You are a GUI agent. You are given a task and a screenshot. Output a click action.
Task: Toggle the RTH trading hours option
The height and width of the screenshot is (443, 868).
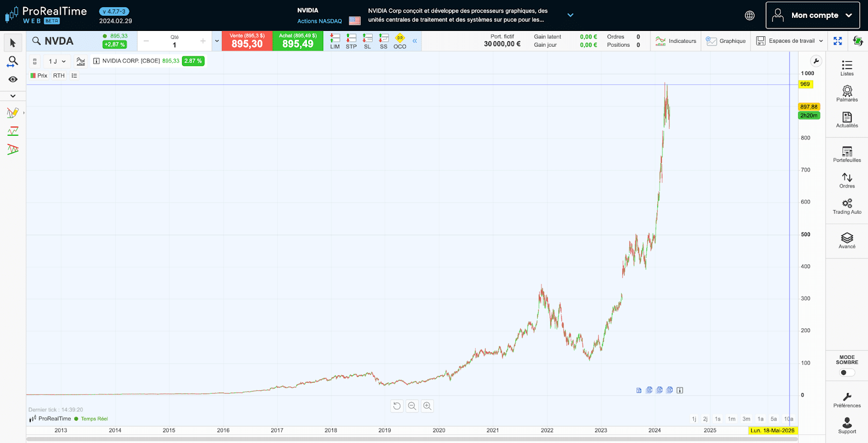click(x=59, y=75)
